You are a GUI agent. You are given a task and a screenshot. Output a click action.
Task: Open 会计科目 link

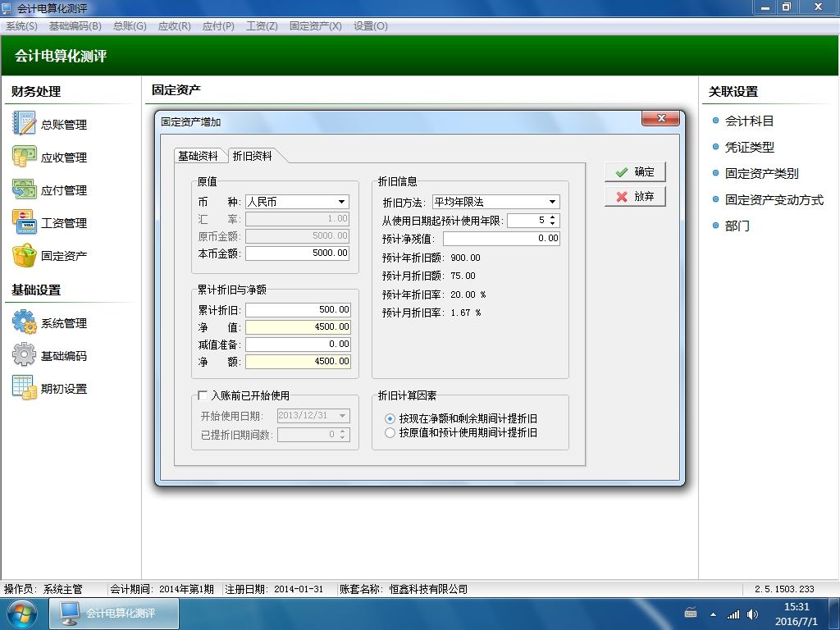(749, 121)
